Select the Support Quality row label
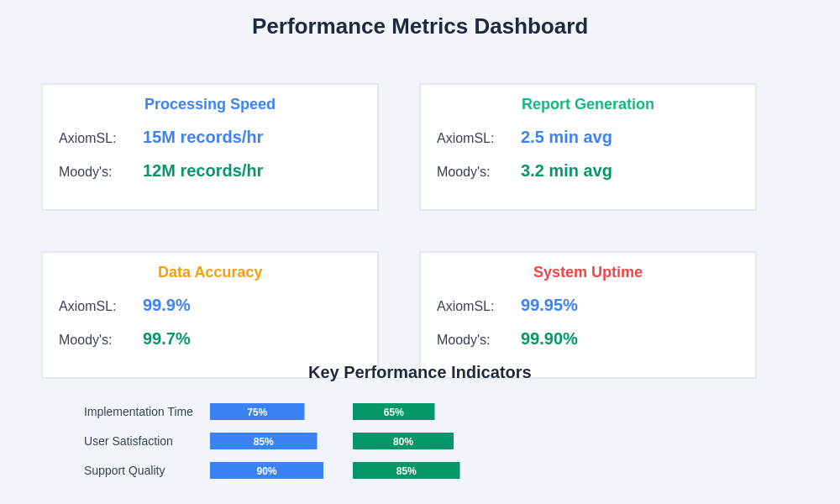Viewport: 840px width, 504px height. 124,470
